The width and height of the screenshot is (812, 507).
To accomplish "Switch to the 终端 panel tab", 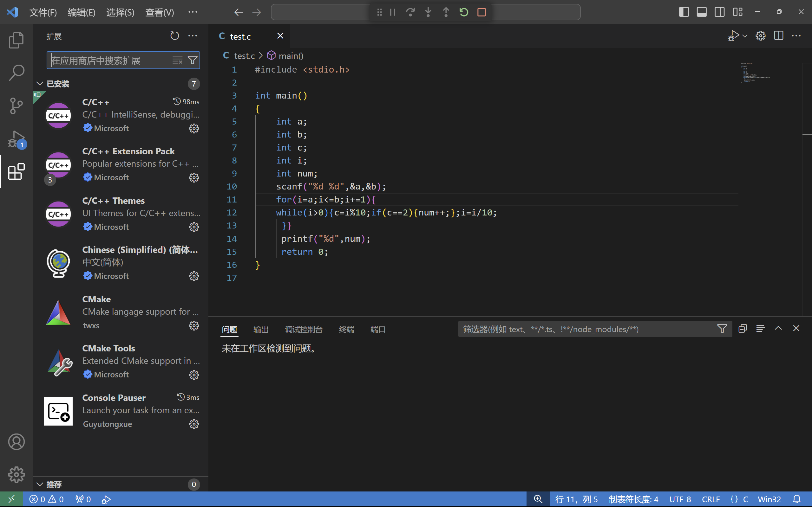I will (x=346, y=329).
